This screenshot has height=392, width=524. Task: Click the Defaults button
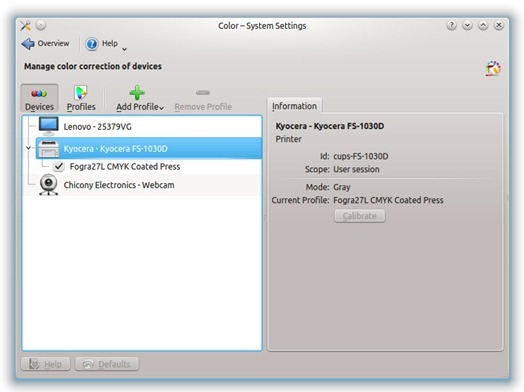tap(107, 364)
